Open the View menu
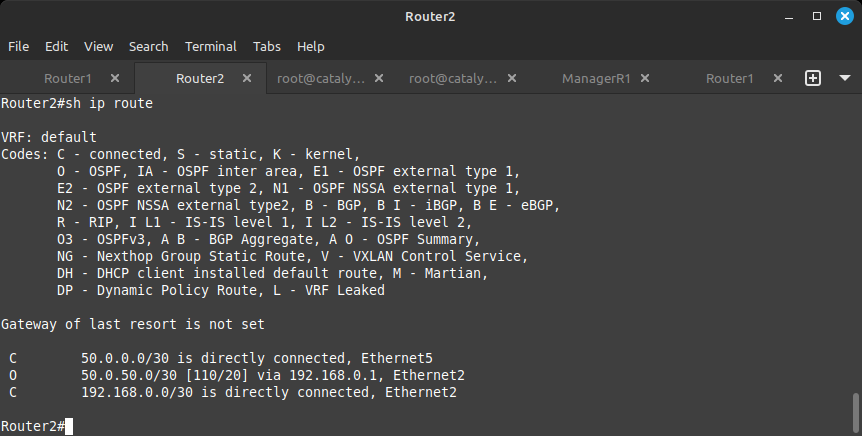This screenshot has width=862, height=436. click(x=98, y=47)
